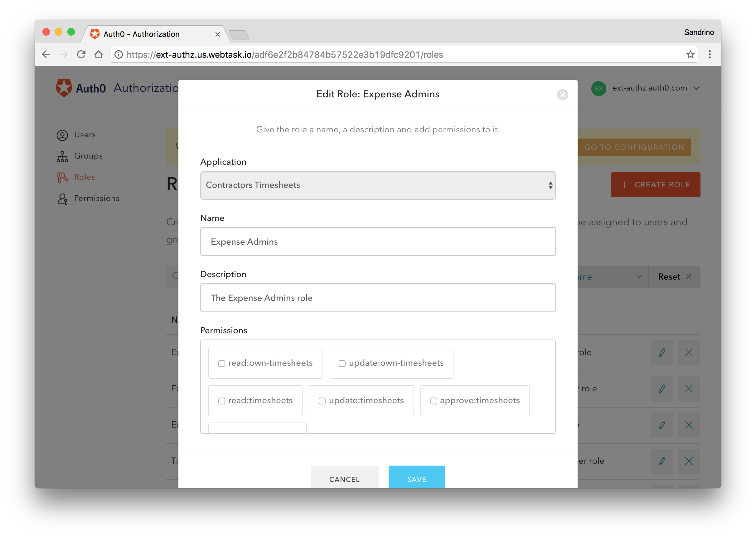Click the browser home icon
The image size is (756, 538).
(x=98, y=54)
